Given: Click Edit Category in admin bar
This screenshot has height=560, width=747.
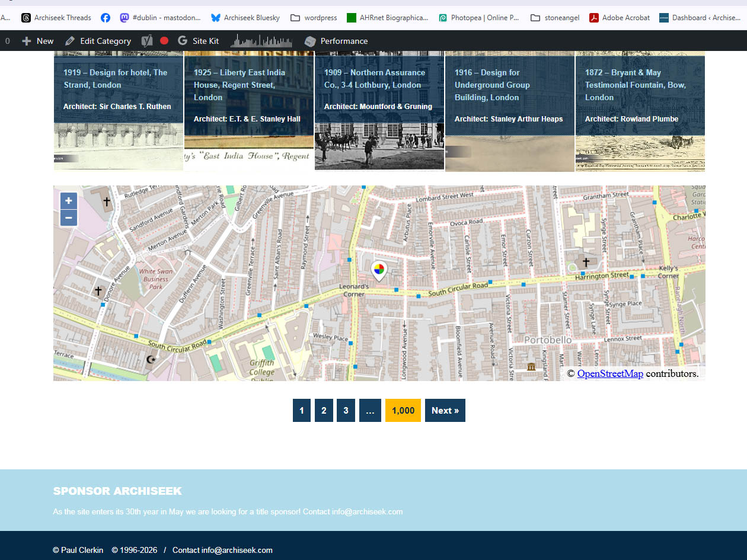Looking at the screenshot, I should 98,41.
